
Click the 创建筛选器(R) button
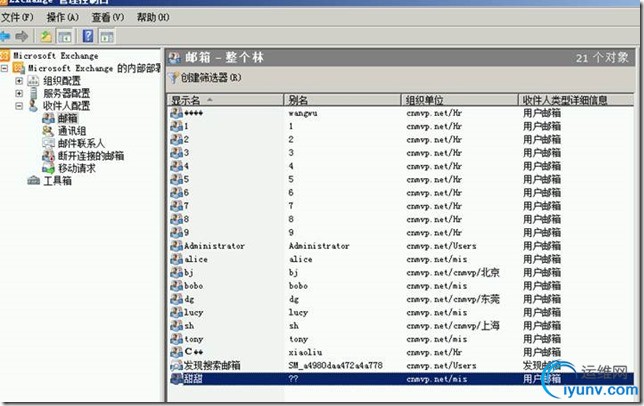205,78
